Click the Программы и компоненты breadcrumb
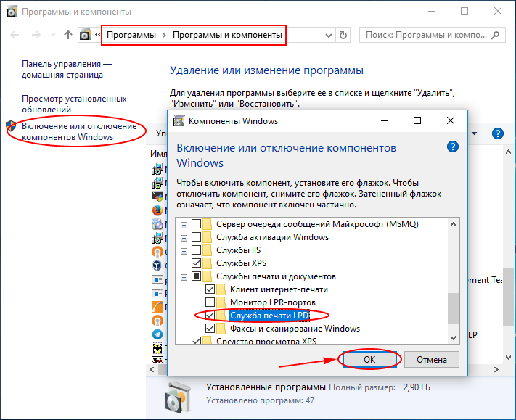The image size is (516, 420). 227,35
